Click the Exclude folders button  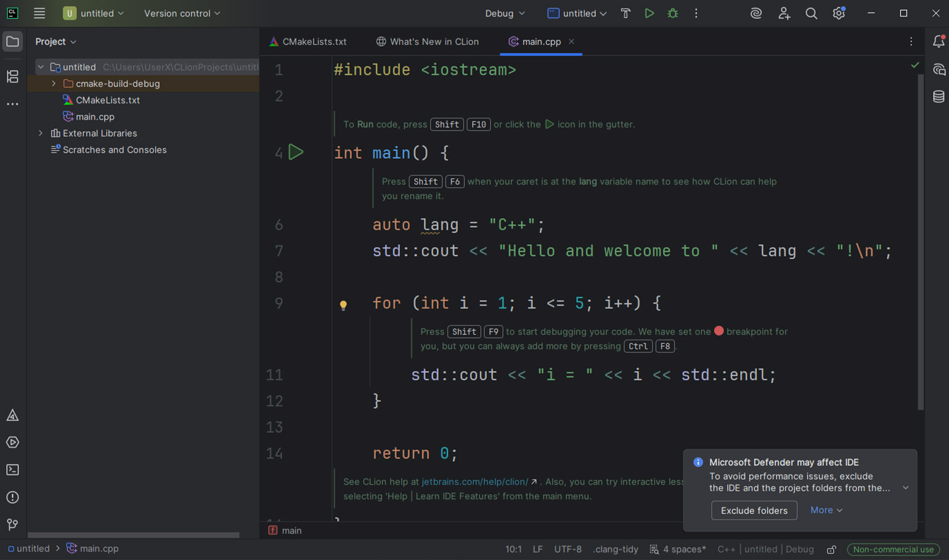(754, 510)
